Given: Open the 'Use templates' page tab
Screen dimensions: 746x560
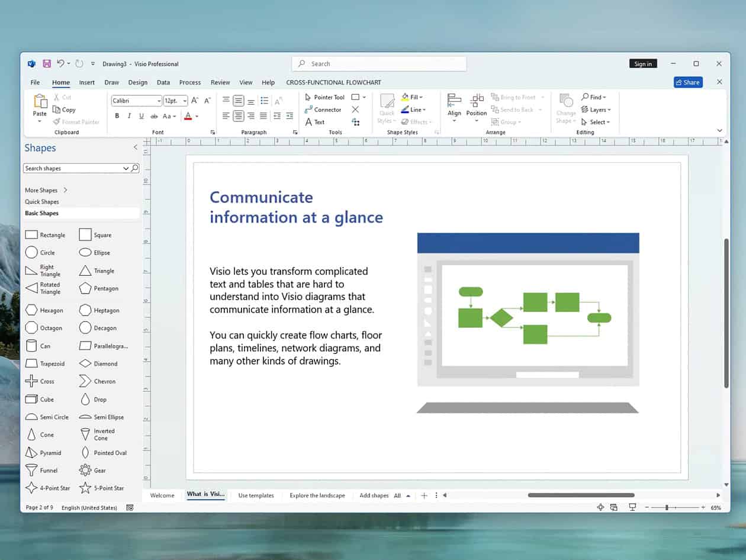Looking at the screenshot, I should click(256, 495).
